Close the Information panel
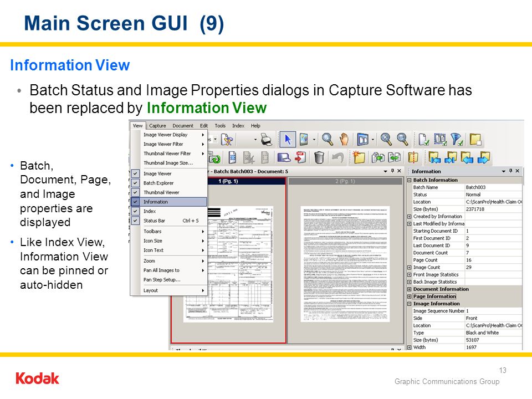Screen dimensions: 532x399 tap(518, 171)
